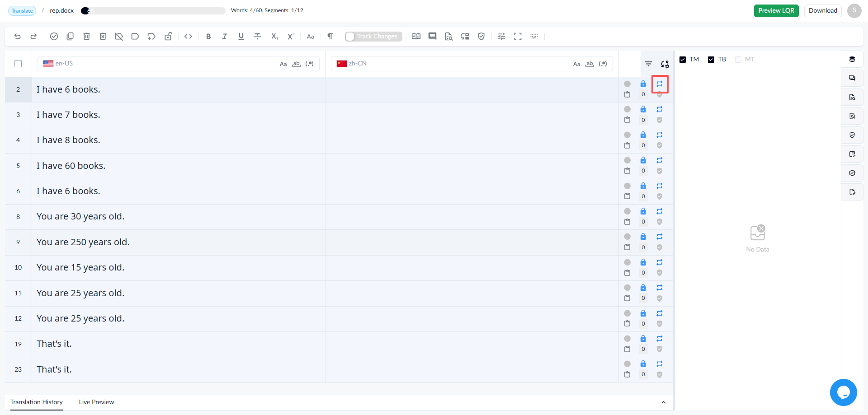868x415 pixels.
Task: Click lock icon on 'That's it.' row 19
Action: tap(643, 339)
